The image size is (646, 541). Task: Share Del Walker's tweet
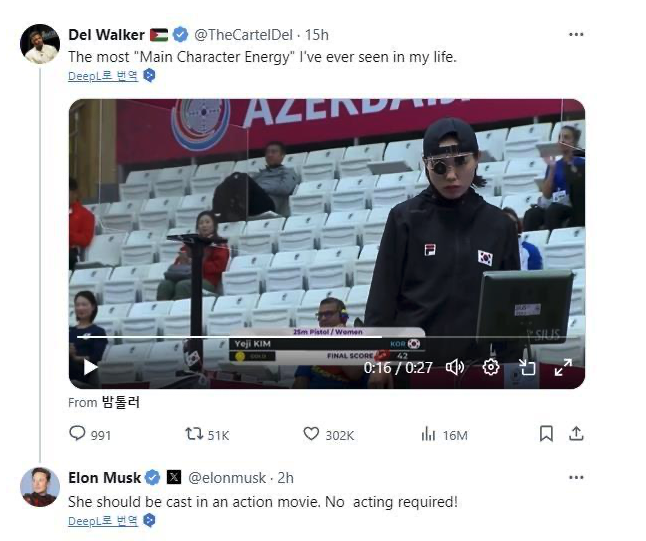coord(576,434)
